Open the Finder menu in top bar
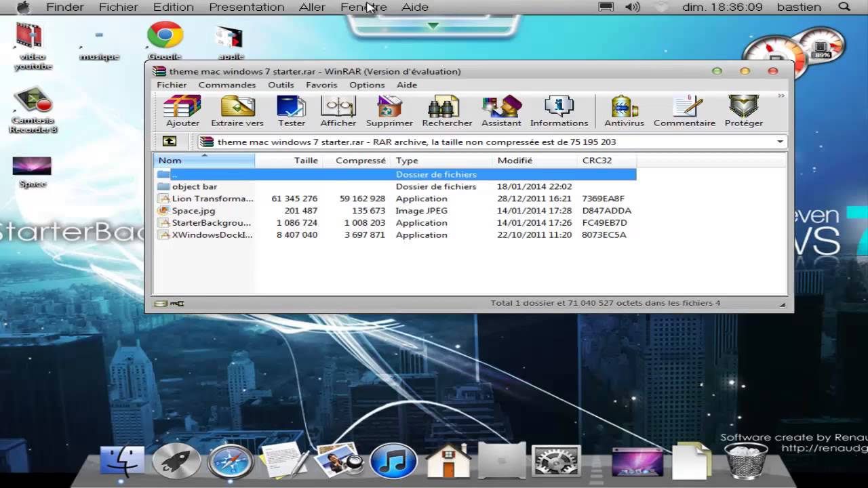The width and height of the screenshot is (868, 488). tap(65, 7)
